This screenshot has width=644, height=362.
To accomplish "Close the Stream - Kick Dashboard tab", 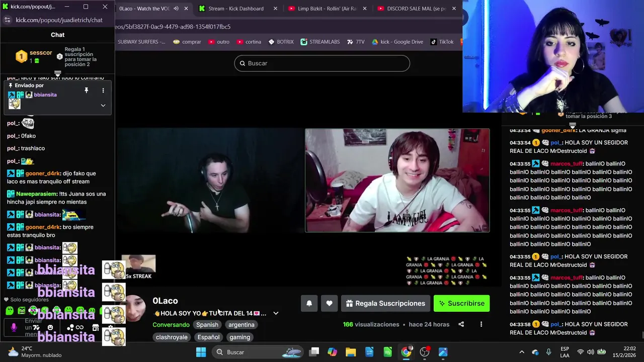I will click(275, 9).
